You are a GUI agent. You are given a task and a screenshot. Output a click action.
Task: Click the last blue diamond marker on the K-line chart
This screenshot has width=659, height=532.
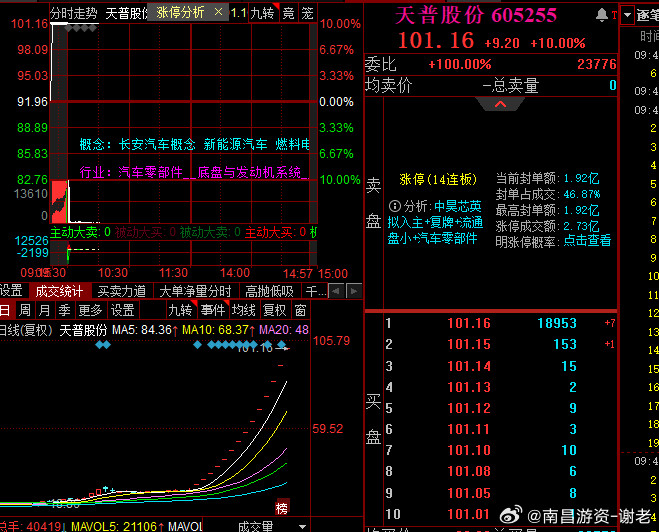click(282, 345)
